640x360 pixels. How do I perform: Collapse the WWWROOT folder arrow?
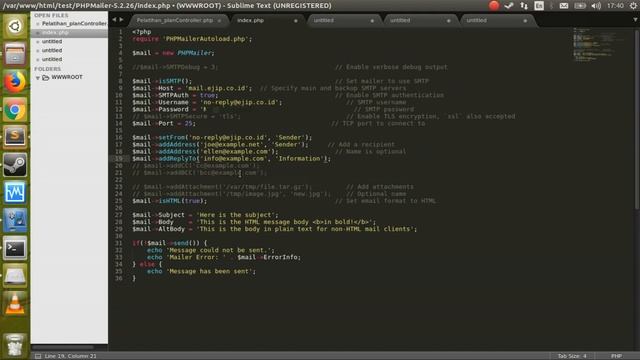(x=38, y=77)
